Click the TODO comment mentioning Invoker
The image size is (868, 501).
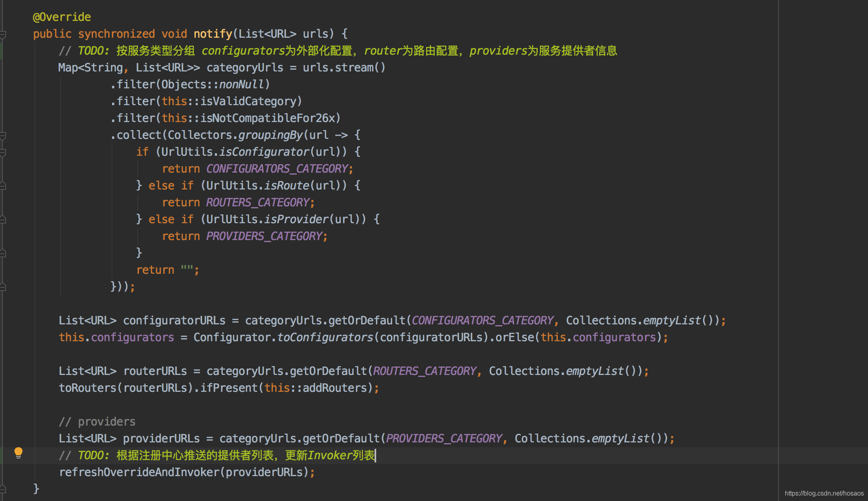click(x=217, y=456)
